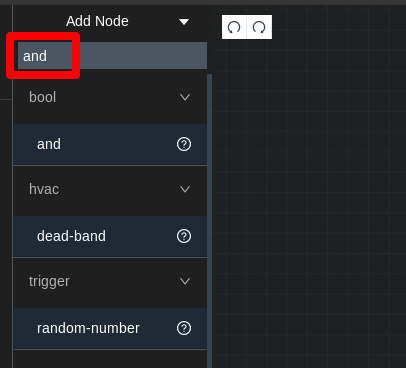Click the node list vertical scrollbar

click(210, 221)
